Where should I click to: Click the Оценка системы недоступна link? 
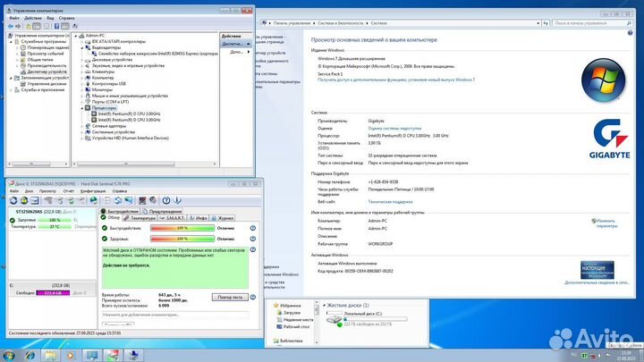point(394,129)
